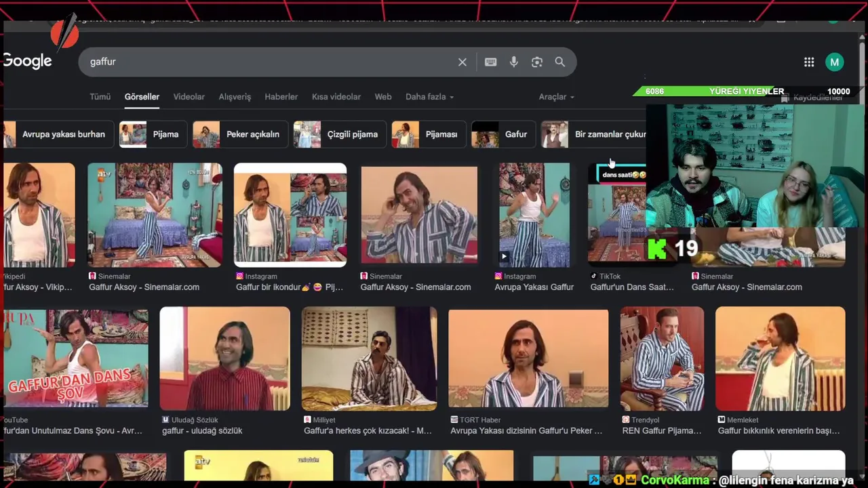Open 'gaffur - uludağ sözlük' caption link
The image size is (868, 488).
pyautogui.click(x=202, y=431)
